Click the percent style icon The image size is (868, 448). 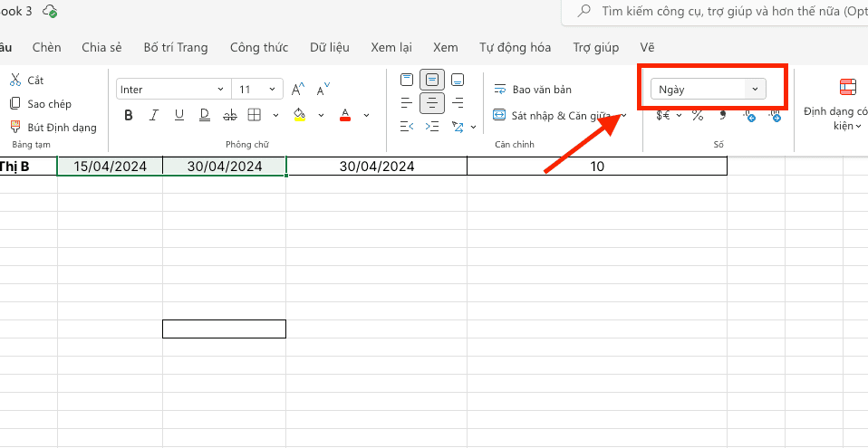point(698,115)
